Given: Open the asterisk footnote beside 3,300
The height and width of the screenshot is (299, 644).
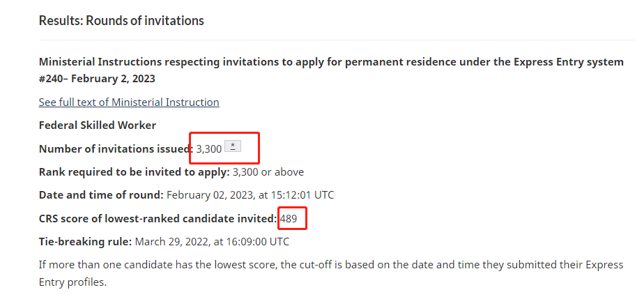Looking at the screenshot, I should click(233, 146).
